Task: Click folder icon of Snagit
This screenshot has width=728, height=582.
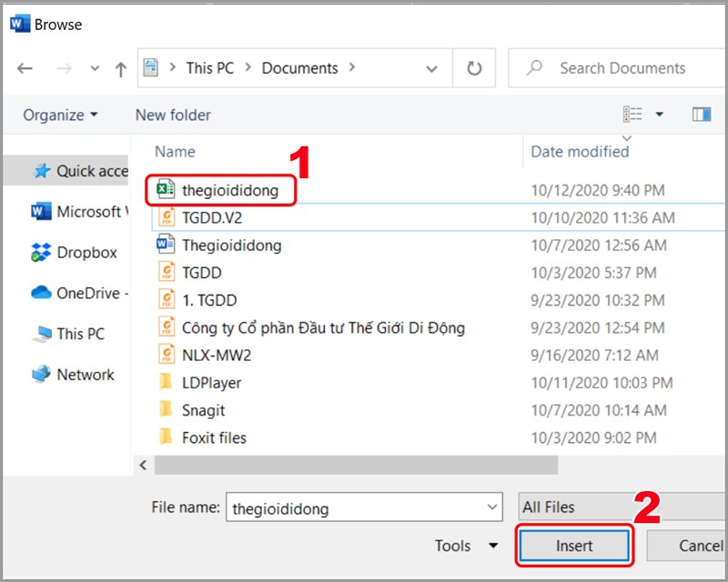Action: pos(166,409)
